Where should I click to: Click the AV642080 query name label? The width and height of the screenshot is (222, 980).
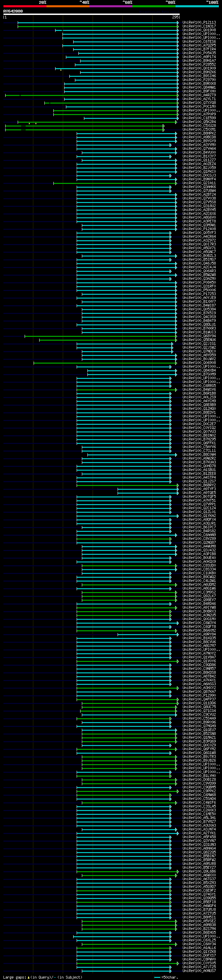click(x=13, y=11)
